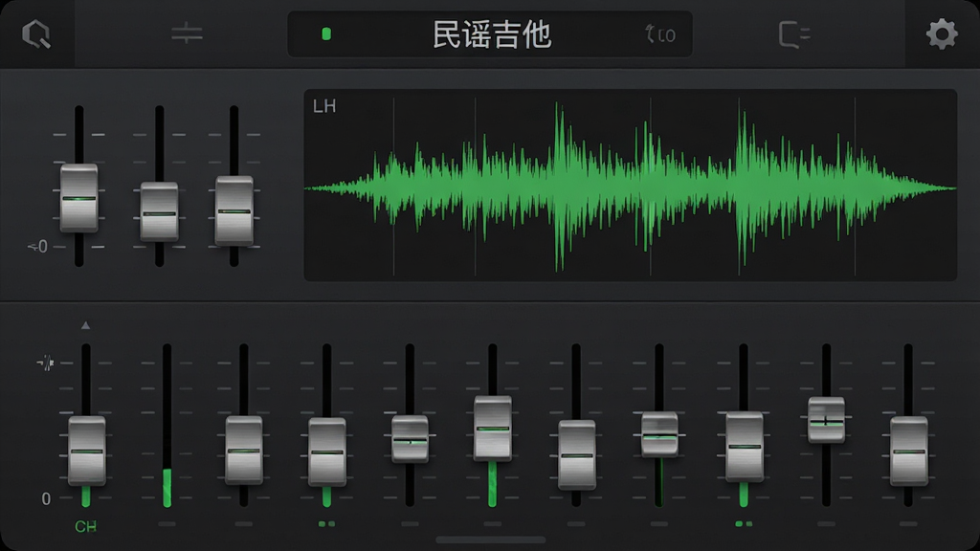Toggle green indicator dots under fourth fader

[x=327, y=524]
